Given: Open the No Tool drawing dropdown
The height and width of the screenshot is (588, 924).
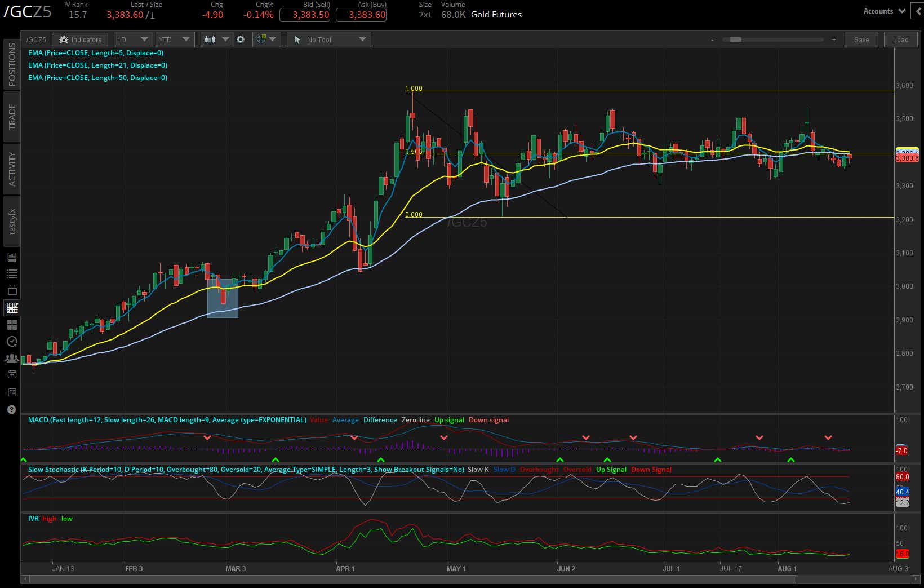Looking at the screenshot, I should (328, 39).
